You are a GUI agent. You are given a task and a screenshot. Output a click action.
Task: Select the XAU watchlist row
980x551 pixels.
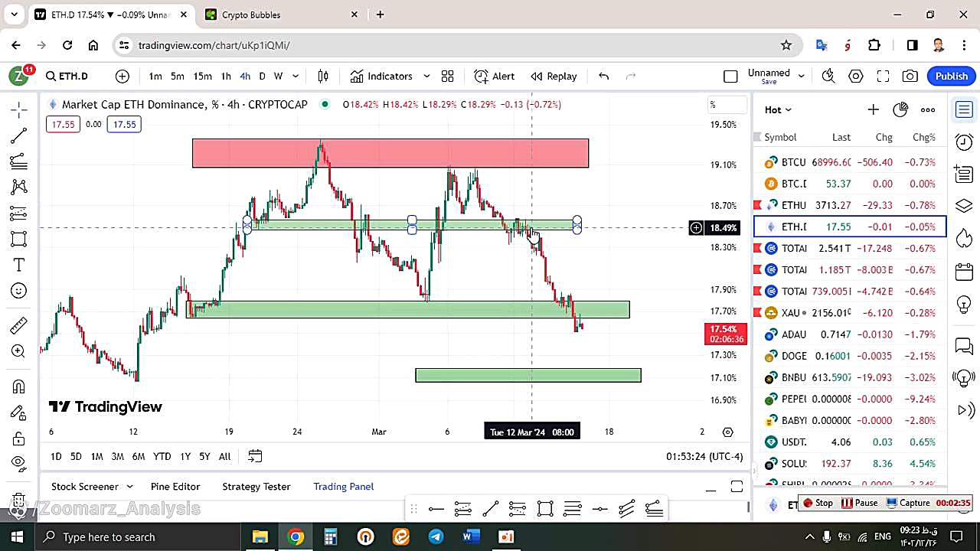click(850, 312)
